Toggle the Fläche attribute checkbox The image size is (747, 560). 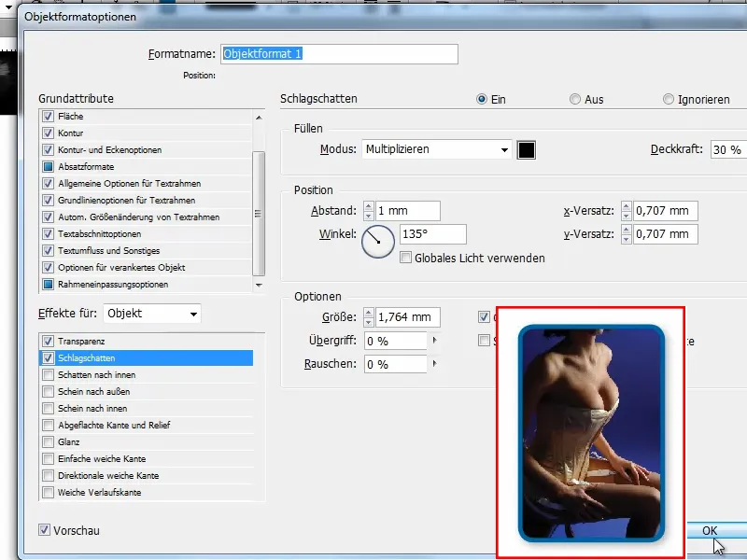[48, 116]
